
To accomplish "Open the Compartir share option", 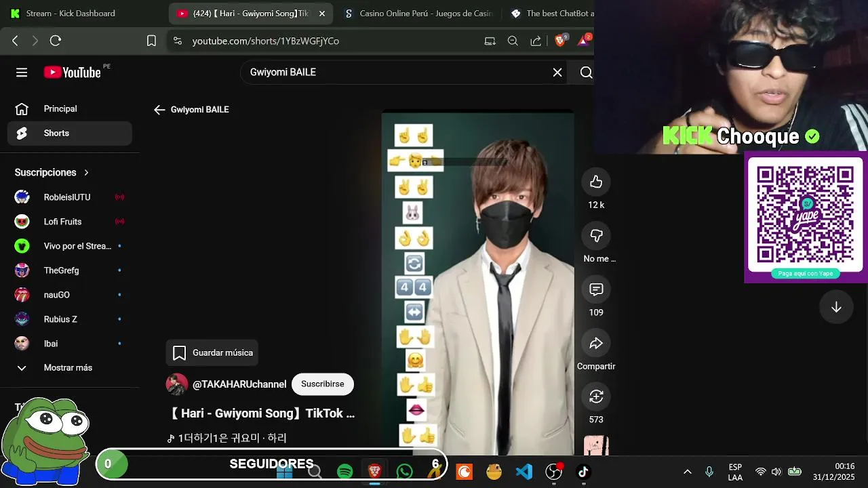I will [x=596, y=344].
